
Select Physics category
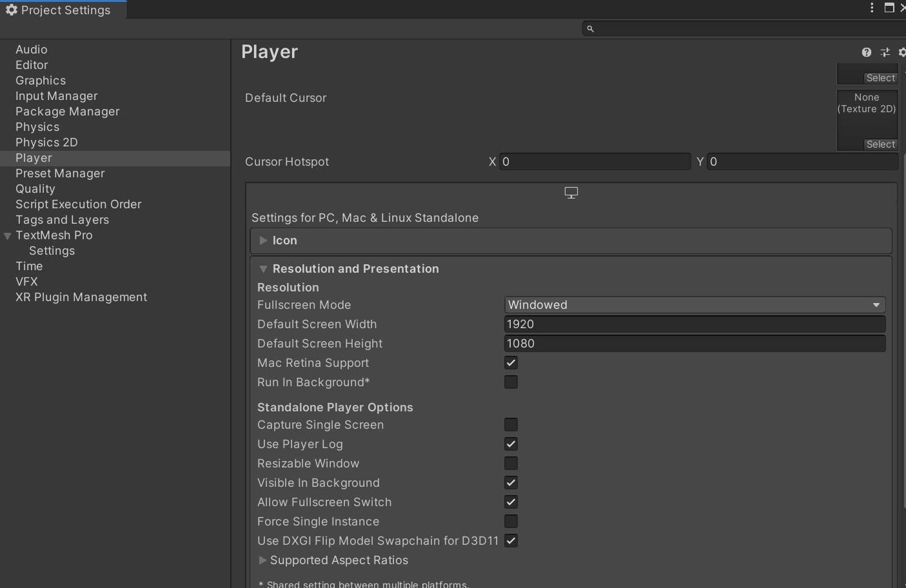pos(37,127)
